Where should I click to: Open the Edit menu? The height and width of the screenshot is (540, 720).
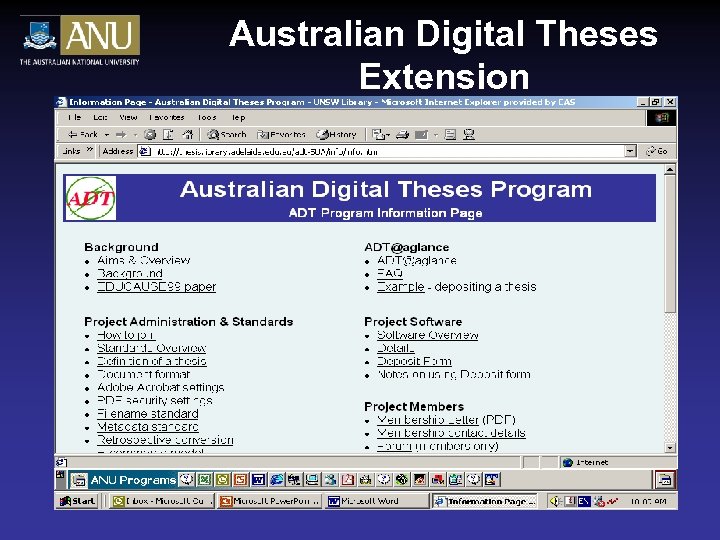pyautogui.click(x=100, y=118)
